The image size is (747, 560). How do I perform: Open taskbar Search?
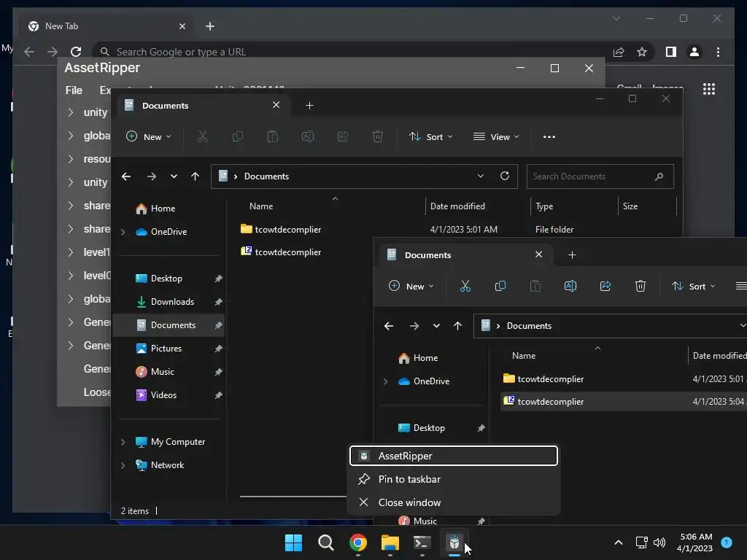[x=326, y=542]
